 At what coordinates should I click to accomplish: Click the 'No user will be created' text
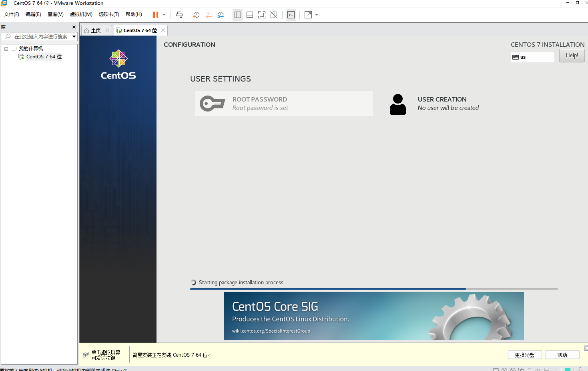point(448,108)
